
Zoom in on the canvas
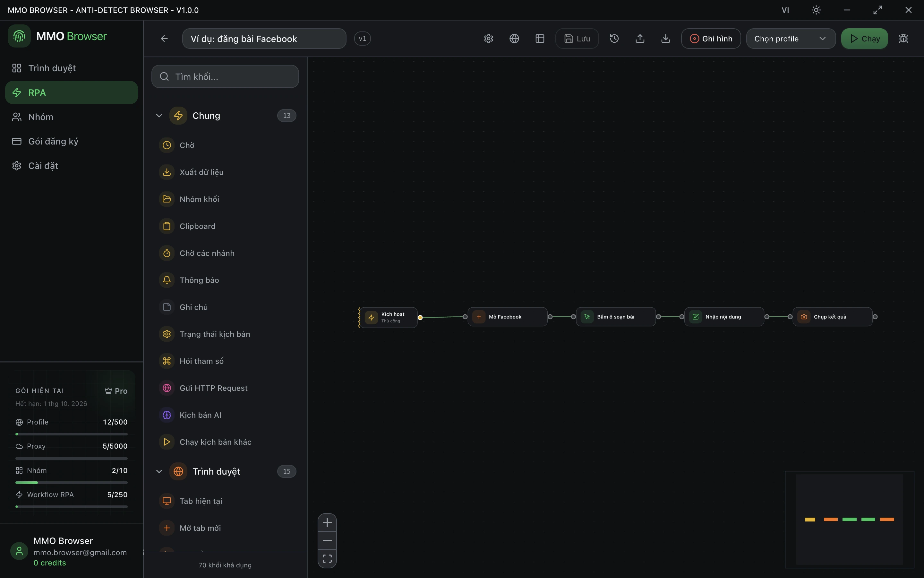coord(327,522)
